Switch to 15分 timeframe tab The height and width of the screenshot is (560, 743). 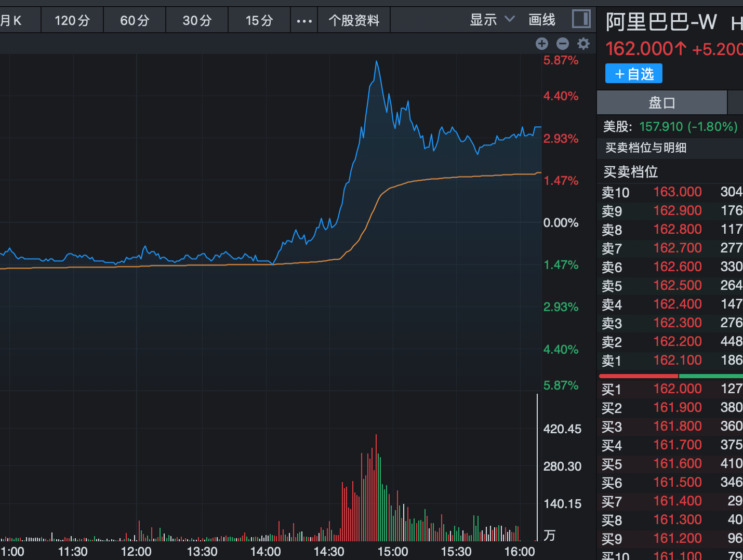259,21
